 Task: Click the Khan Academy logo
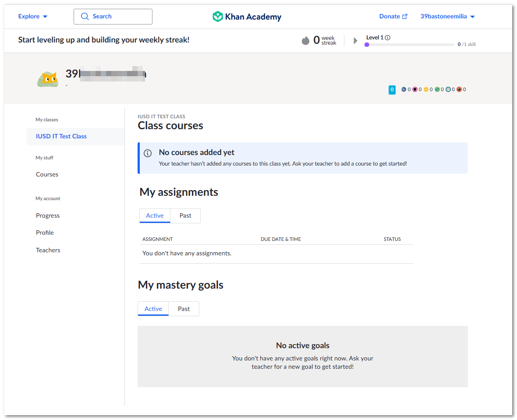(247, 17)
